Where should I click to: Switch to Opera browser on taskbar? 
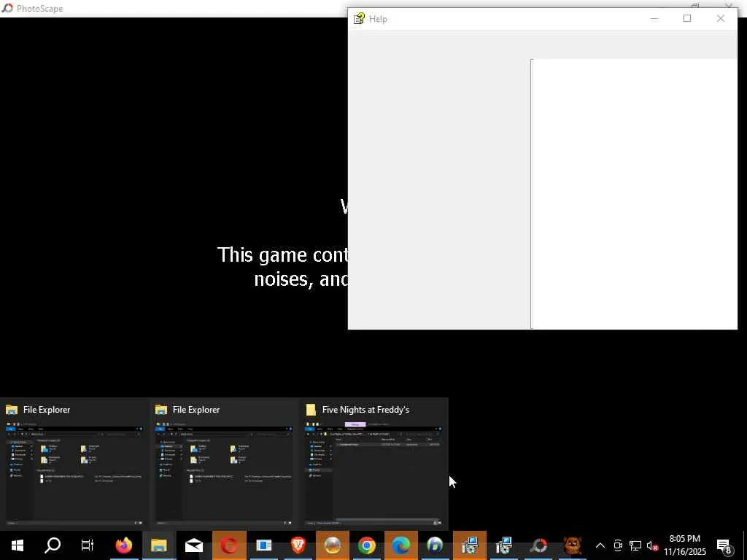[229, 545]
